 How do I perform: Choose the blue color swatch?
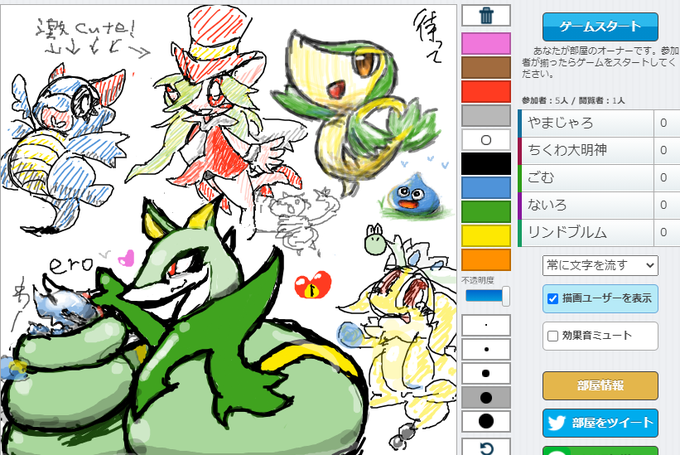486,188
